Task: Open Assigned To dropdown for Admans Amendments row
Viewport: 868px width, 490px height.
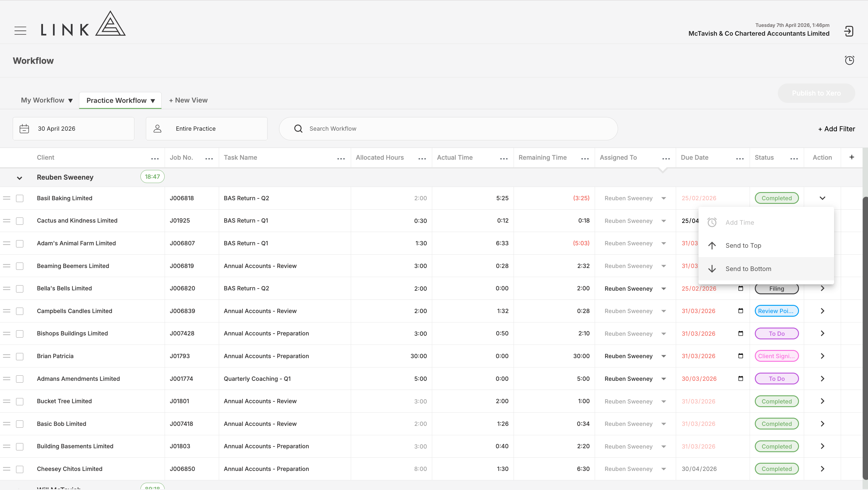Action: tap(663, 379)
